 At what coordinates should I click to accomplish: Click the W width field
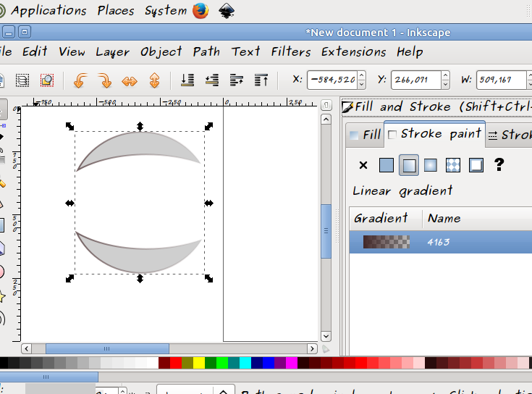click(x=502, y=80)
